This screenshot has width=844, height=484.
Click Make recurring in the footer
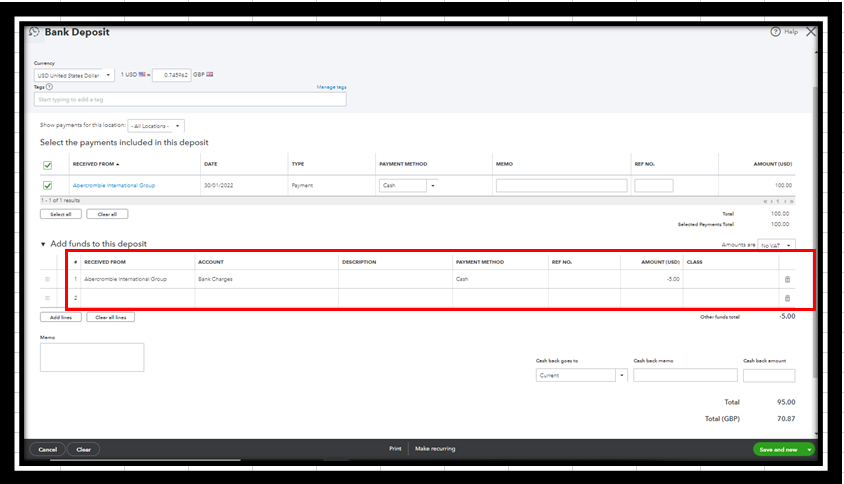(435, 448)
